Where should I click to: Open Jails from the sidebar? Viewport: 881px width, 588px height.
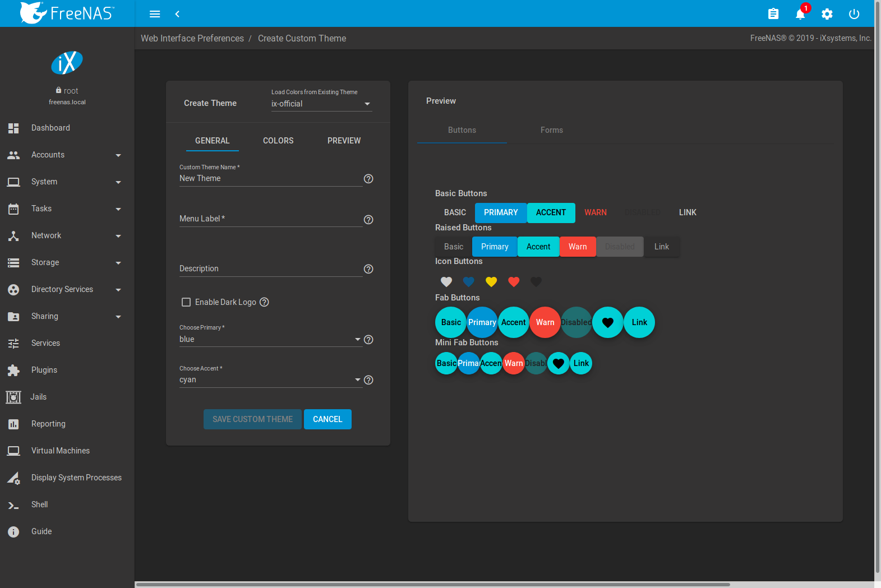click(67, 397)
